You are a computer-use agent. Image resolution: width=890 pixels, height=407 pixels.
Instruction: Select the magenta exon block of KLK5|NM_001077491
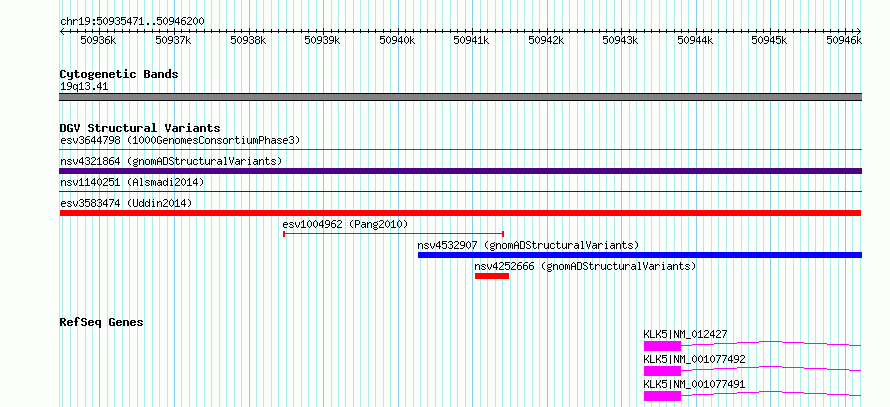point(662,395)
